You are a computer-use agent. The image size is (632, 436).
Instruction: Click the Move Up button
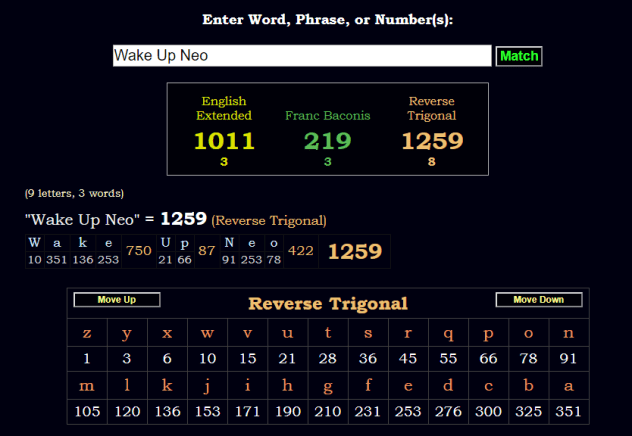pyautogui.click(x=116, y=300)
